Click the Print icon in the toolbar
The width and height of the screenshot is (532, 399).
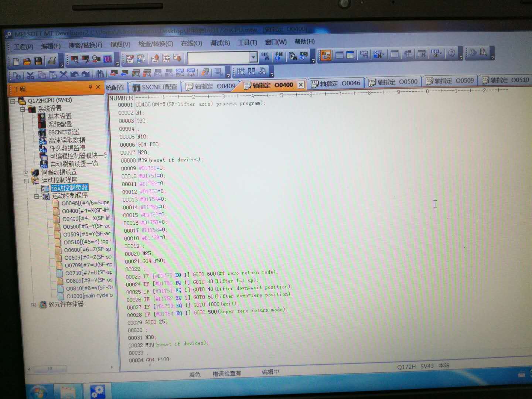[x=52, y=60]
